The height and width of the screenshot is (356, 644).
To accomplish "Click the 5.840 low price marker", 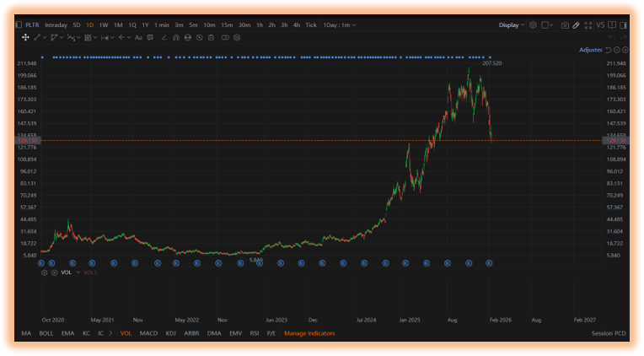I will point(255,260).
